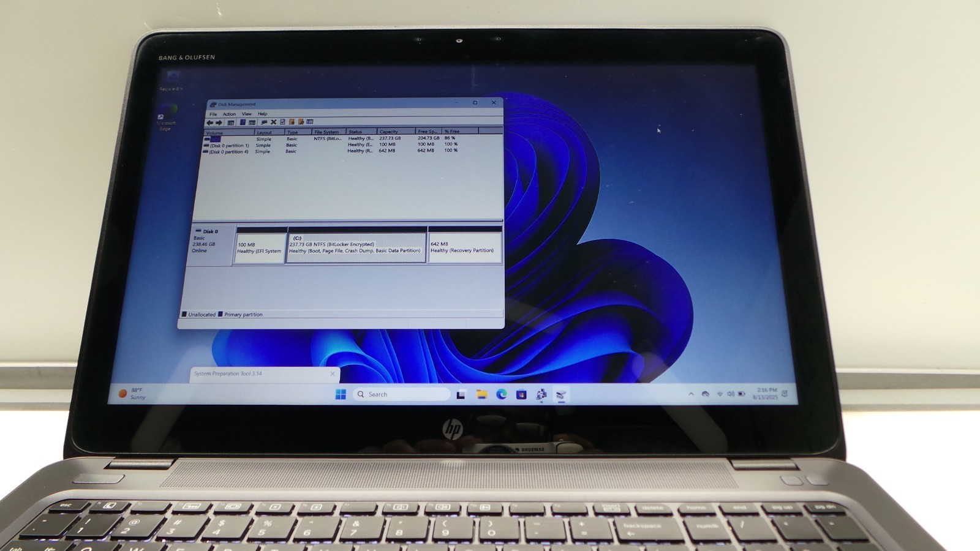
Task: Open Task View from the taskbar
Action: (x=461, y=395)
